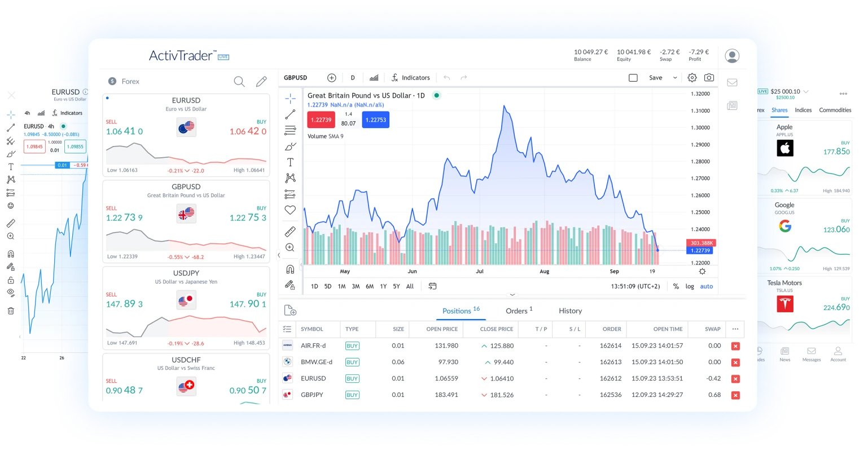This screenshot has height=451, width=868.
Task: Click the heart favorites icon on chart toolbar
Action: tap(290, 210)
